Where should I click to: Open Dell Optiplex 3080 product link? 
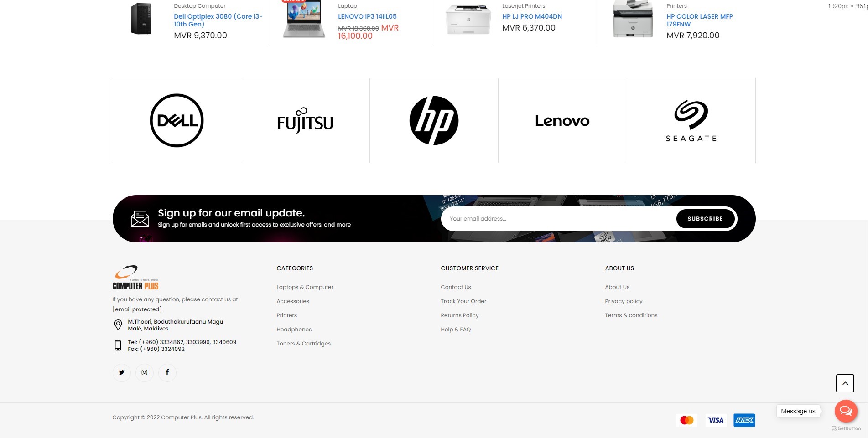[218, 20]
